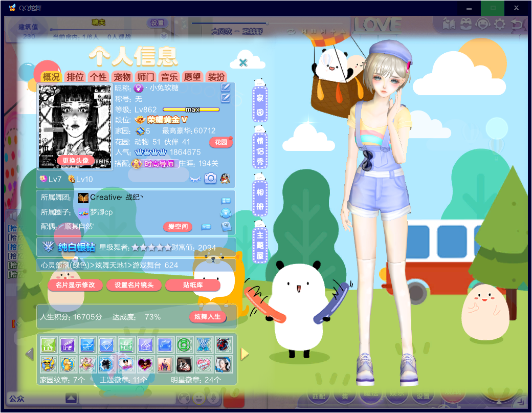Open the gear settings icon in top toolbar

(x=499, y=25)
